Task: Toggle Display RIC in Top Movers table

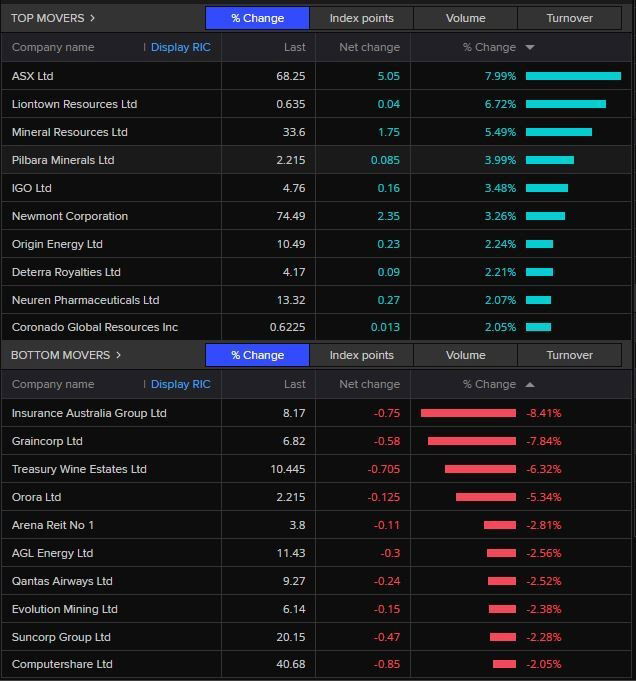Action: (180, 47)
